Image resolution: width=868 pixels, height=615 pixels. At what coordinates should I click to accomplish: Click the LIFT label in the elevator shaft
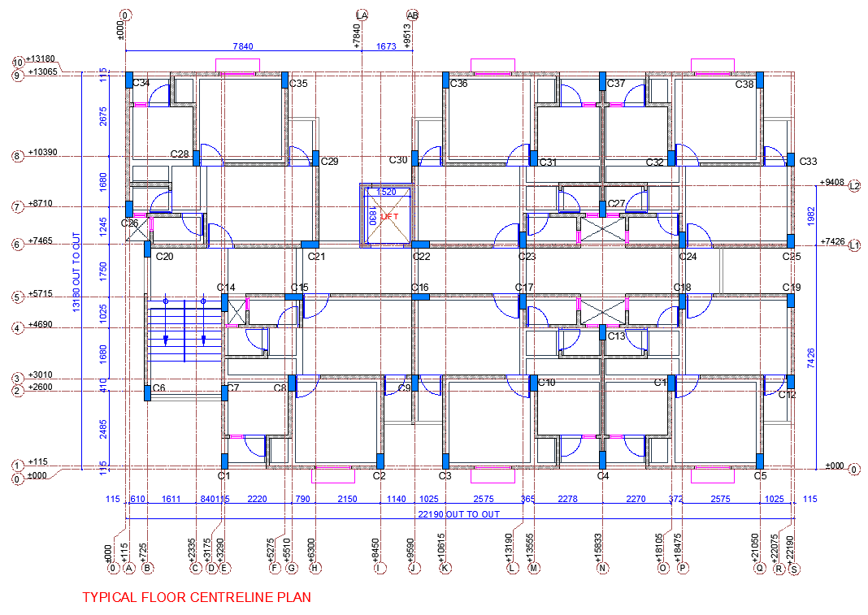pyautogui.click(x=391, y=217)
